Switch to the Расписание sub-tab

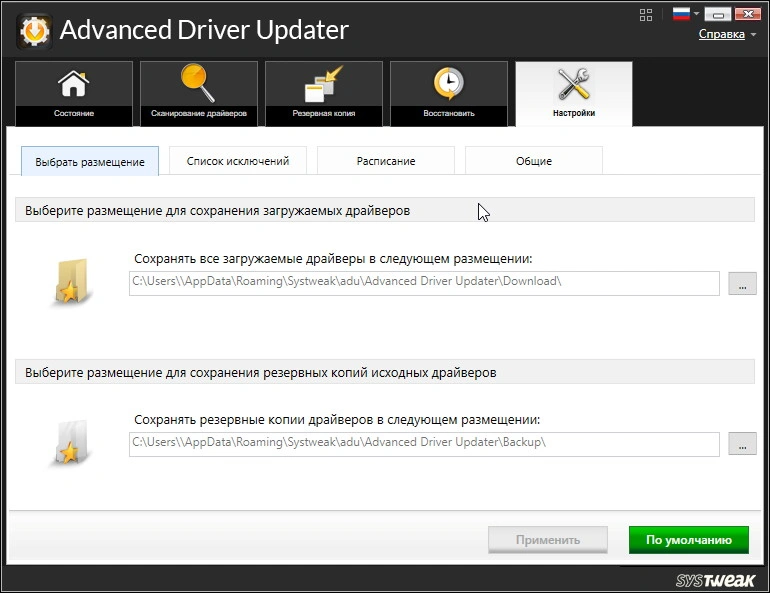[x=386, y=161]
